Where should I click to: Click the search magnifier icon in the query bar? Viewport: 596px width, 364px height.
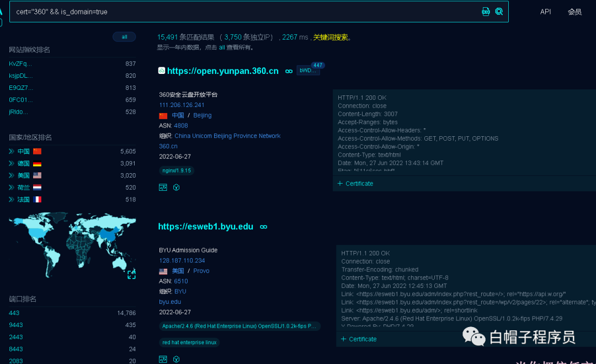click(x=499, y=12)
